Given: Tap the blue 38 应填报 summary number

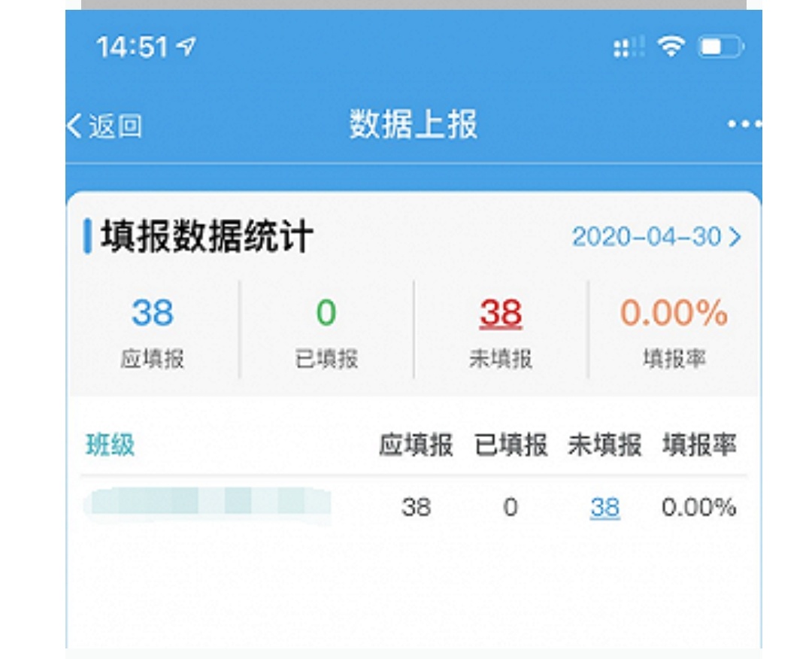Looking at the screenshot, I should 153,313.
